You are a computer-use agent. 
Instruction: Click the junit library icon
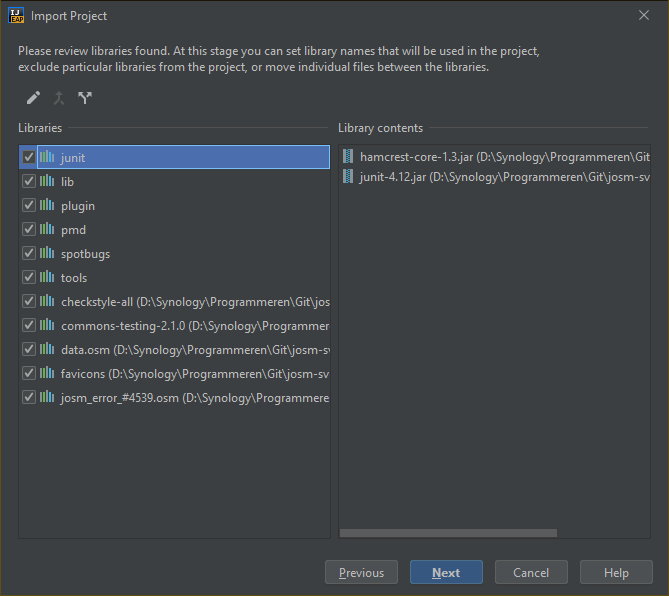(47, 157)
